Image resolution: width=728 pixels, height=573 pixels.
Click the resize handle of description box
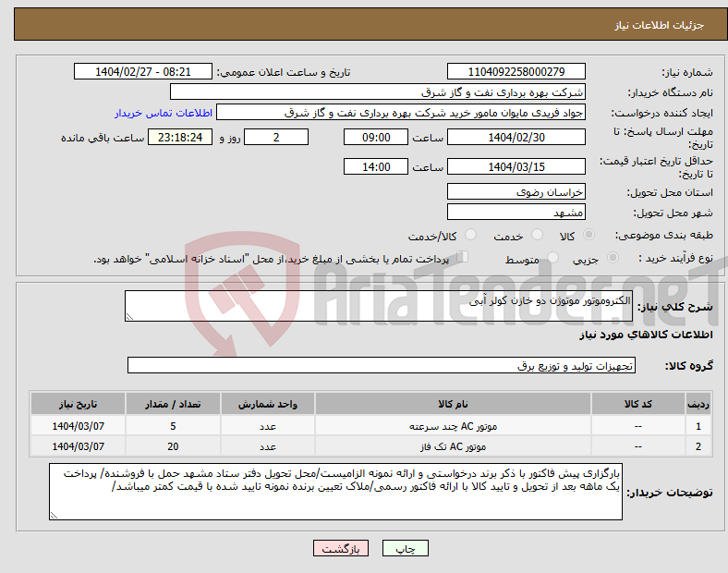pyautogui.click(x=129, y=317)
